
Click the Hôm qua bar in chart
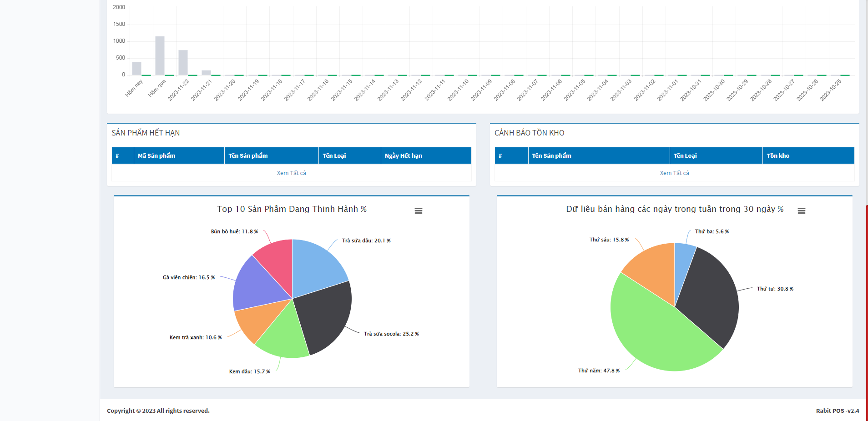click(160, 55)
